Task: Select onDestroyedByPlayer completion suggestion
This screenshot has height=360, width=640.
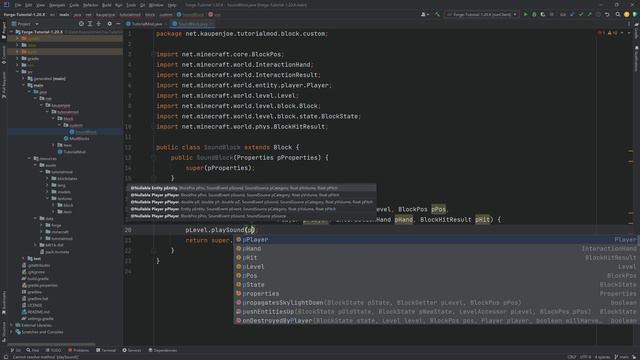Action: click(x=436, y=320)
